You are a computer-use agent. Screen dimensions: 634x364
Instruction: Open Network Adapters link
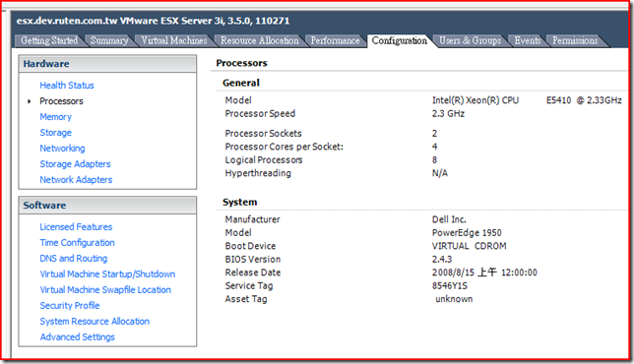[x=76, y=180]
